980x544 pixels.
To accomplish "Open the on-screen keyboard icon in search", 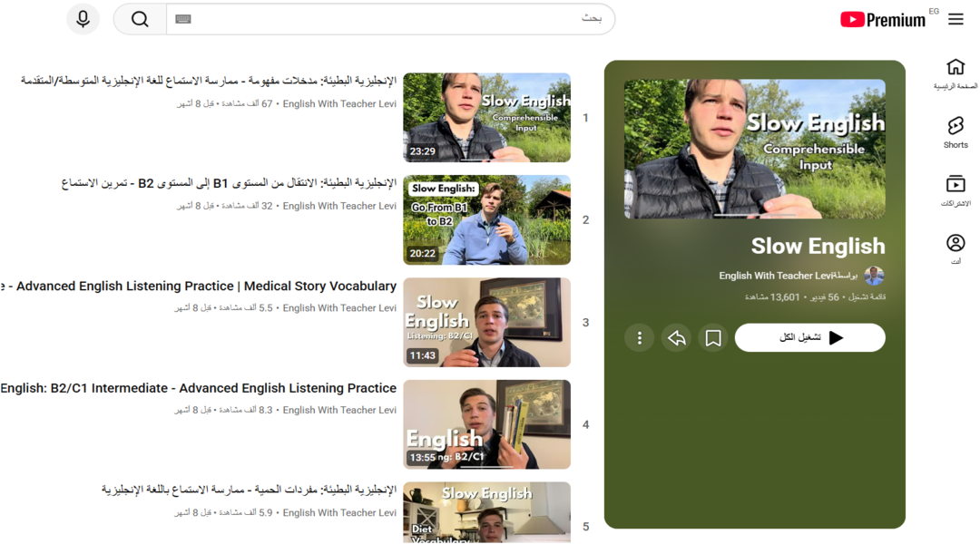I will point(183,19).
